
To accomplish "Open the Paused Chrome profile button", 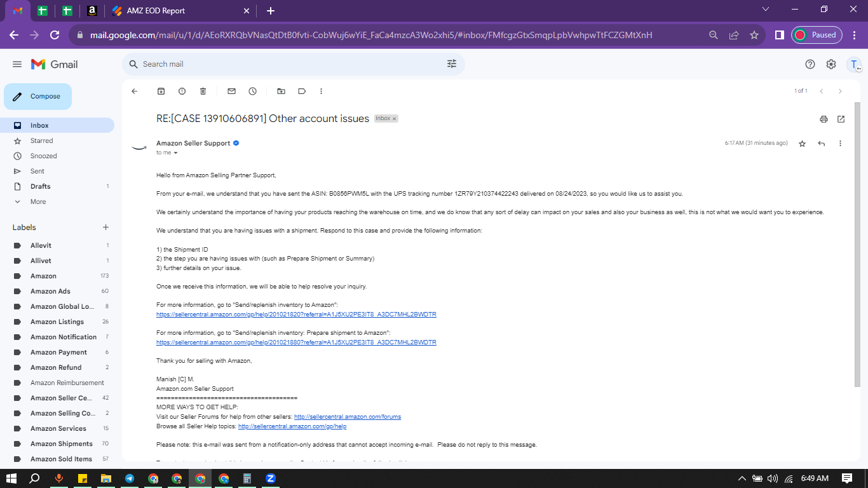I will pos(817,35).
